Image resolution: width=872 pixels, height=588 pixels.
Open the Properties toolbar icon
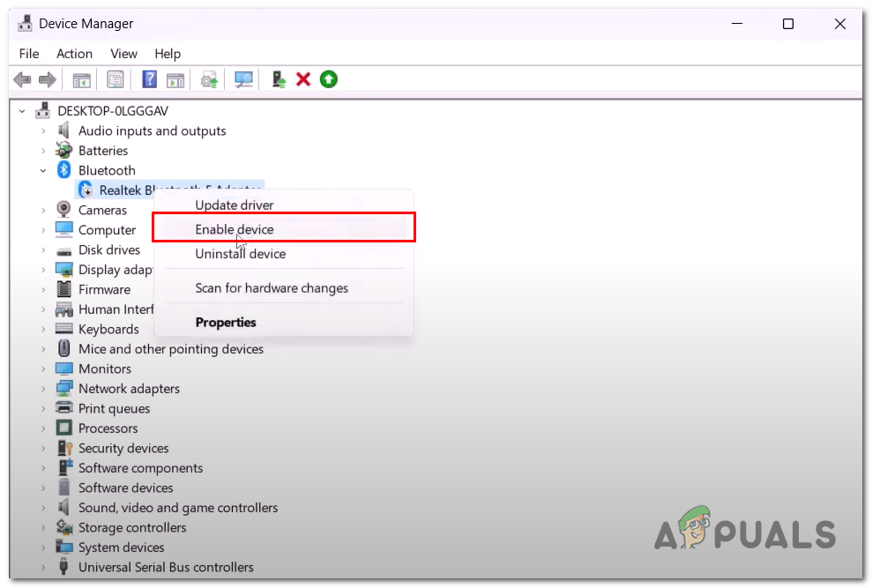tap(116, 79)
